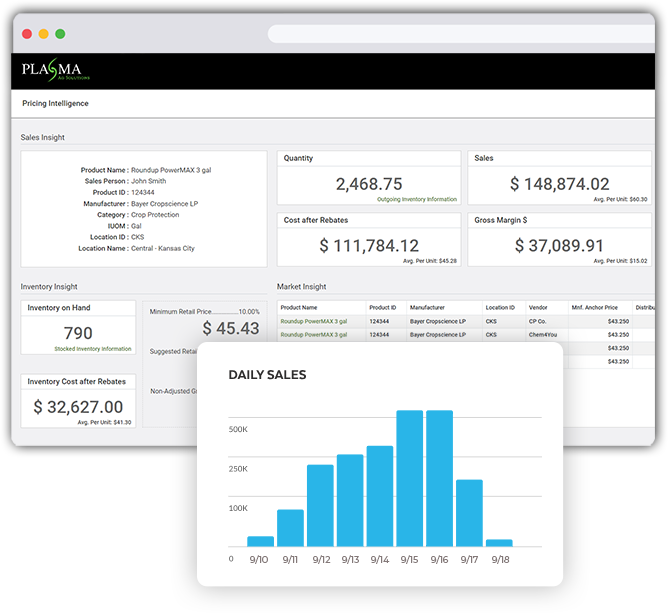Click the Product ID column header
The width and height of the screenshot is (669, 616).
[x=383, y=308]
